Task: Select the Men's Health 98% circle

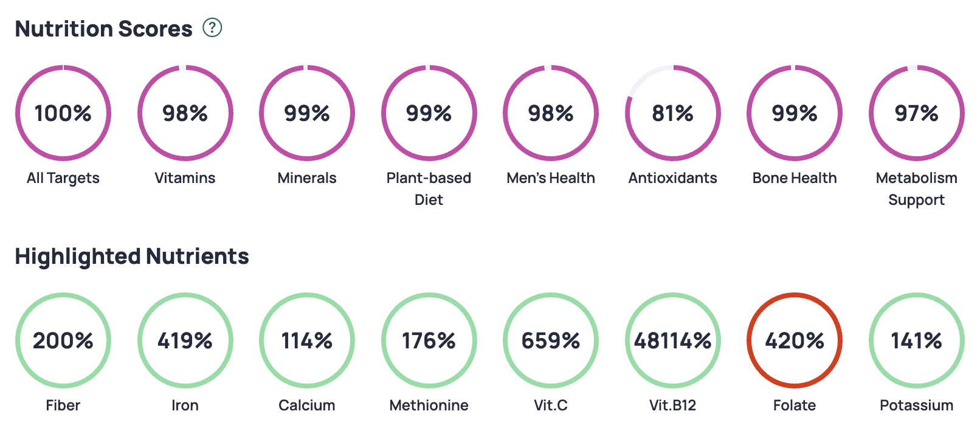Action: click(x=551, y=113)
